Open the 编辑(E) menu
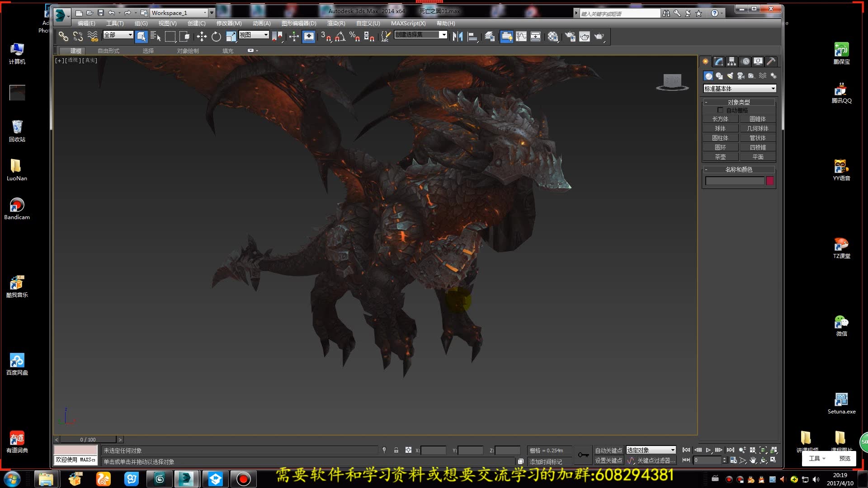This screenshot has width=868, height=488. 86,23
